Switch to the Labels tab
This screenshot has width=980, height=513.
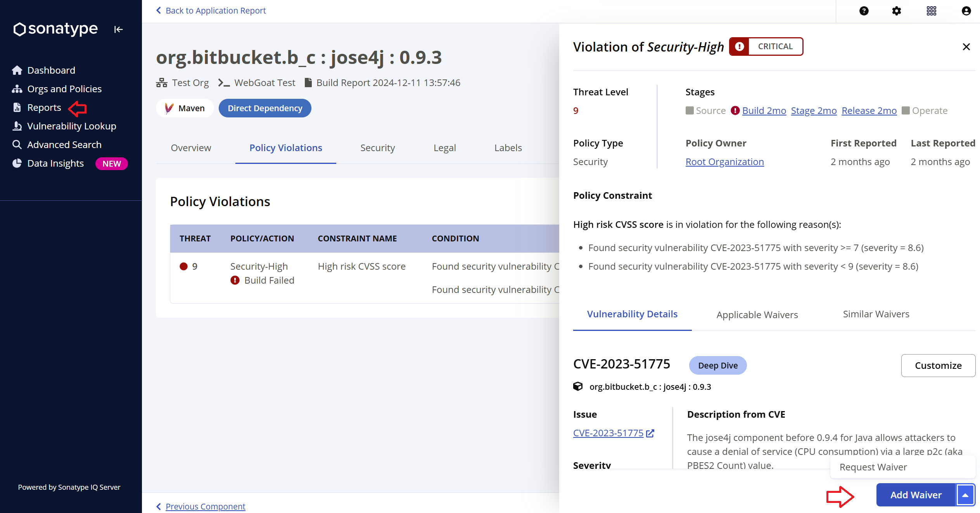point(508,148)
